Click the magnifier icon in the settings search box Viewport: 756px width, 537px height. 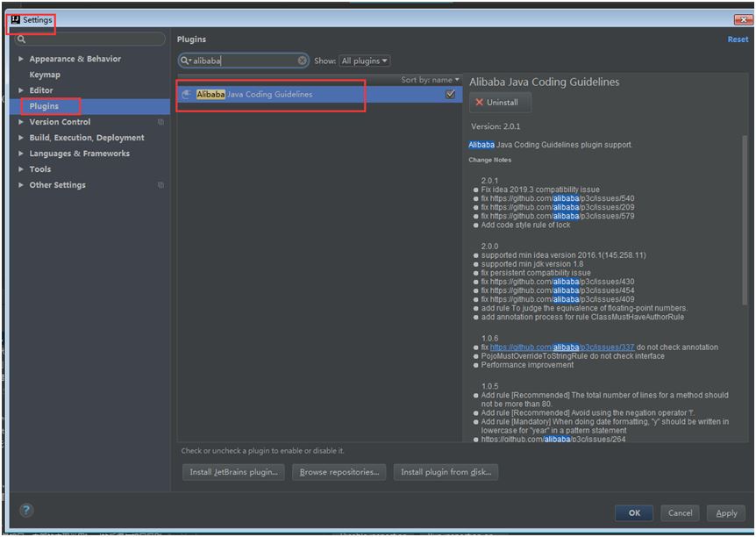coord(21,39)
